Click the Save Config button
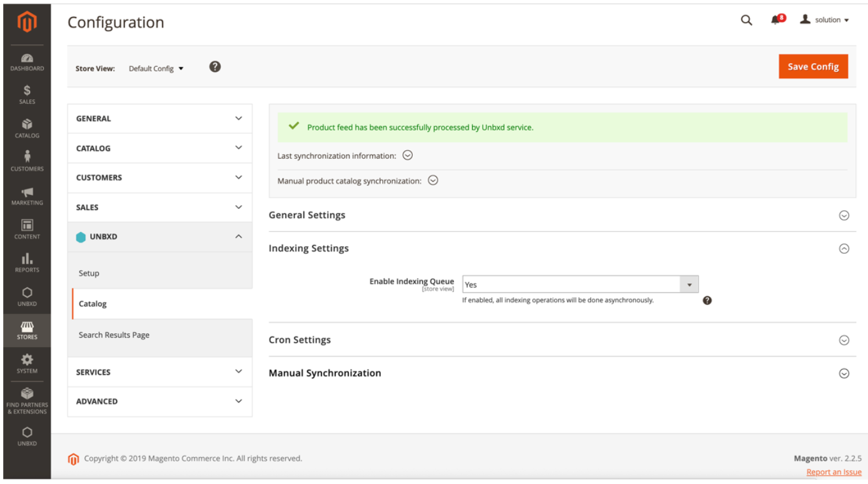 (x=813, y=66)
